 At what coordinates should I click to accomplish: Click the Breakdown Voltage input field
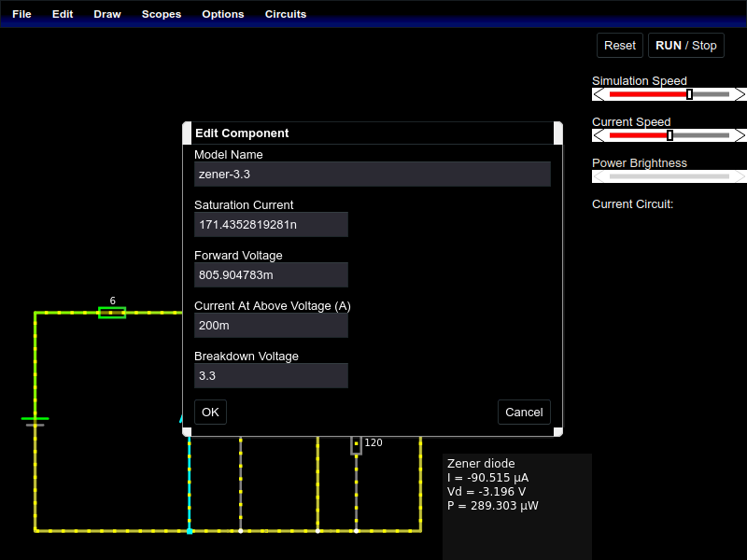point(271,375)
